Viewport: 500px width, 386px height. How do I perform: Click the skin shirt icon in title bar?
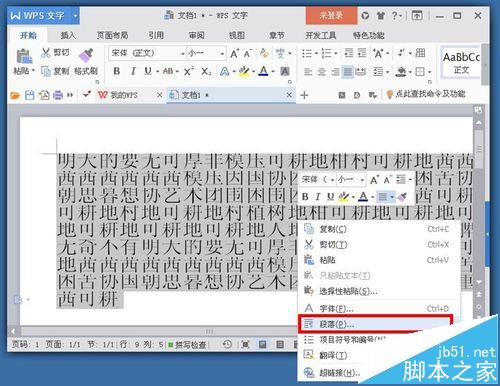click(380, 15)
